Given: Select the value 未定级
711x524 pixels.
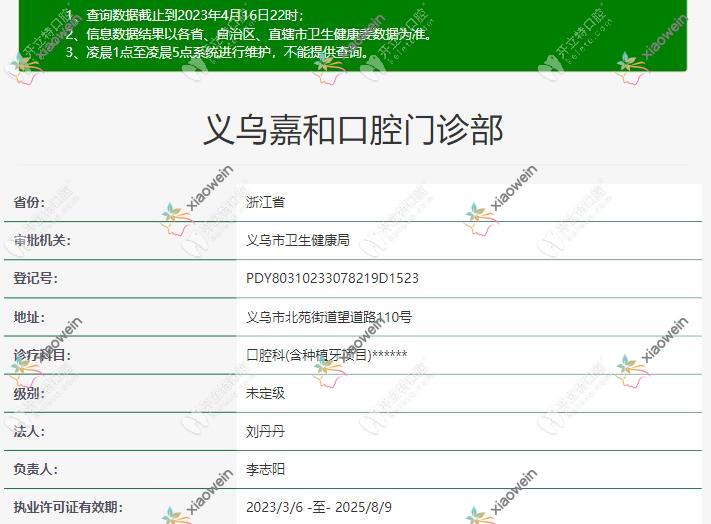Looking at the screenshot, I should tap(265, 393).
